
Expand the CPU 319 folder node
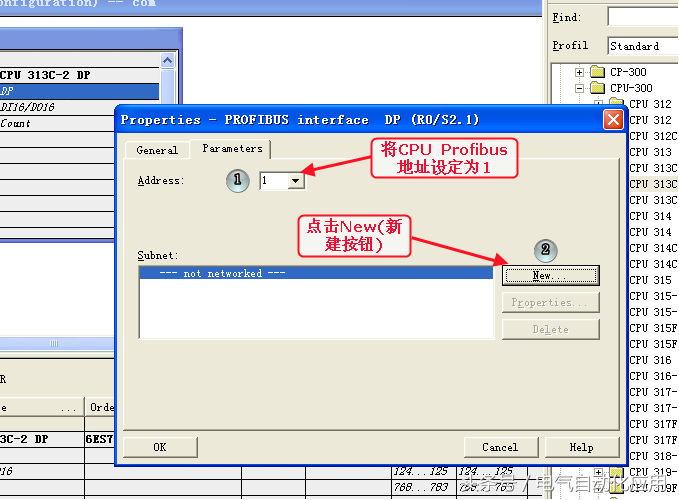click(599, 472)
